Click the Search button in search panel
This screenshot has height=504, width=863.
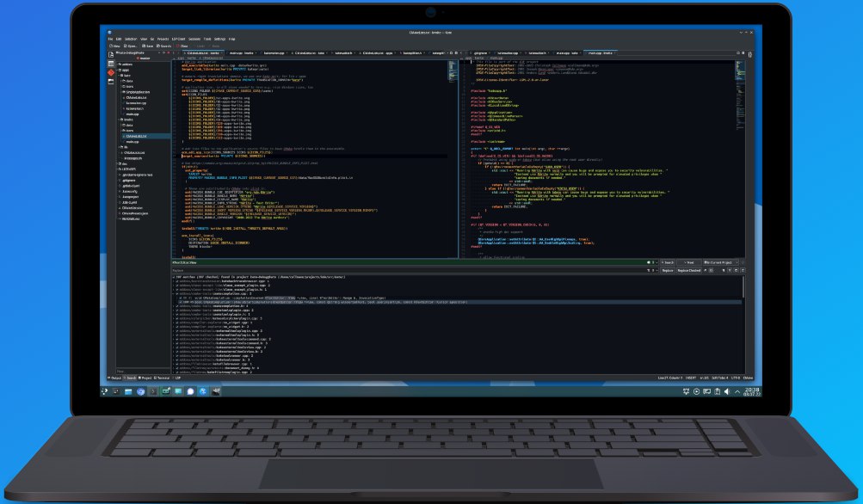tap(667, 261)
